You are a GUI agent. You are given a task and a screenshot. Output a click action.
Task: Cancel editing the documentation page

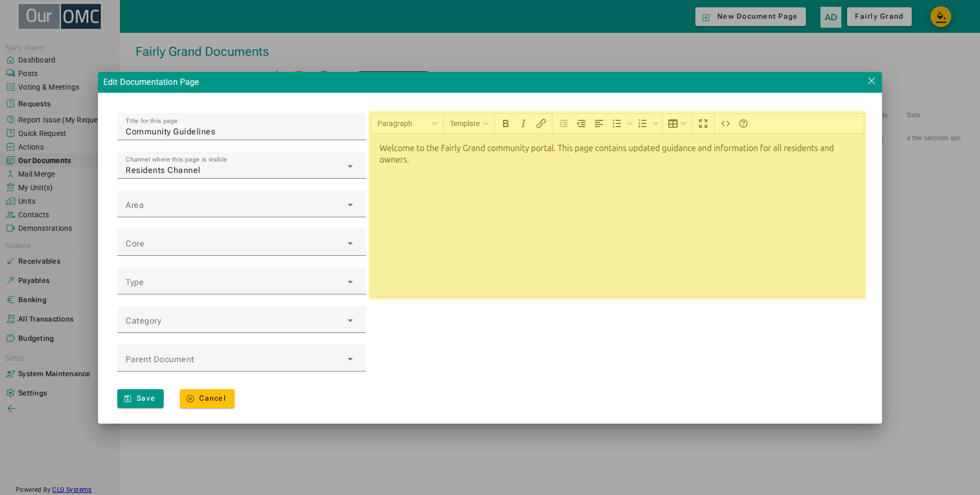(207, 399)
